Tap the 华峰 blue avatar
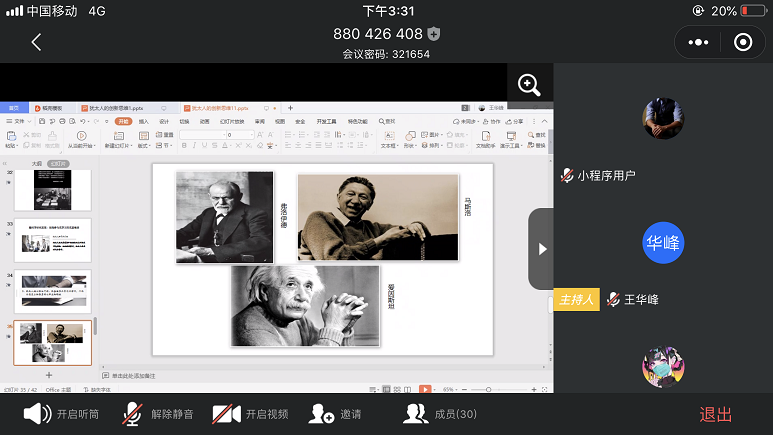The width and height of the screenshot is (773, 435). coord(663,243)
